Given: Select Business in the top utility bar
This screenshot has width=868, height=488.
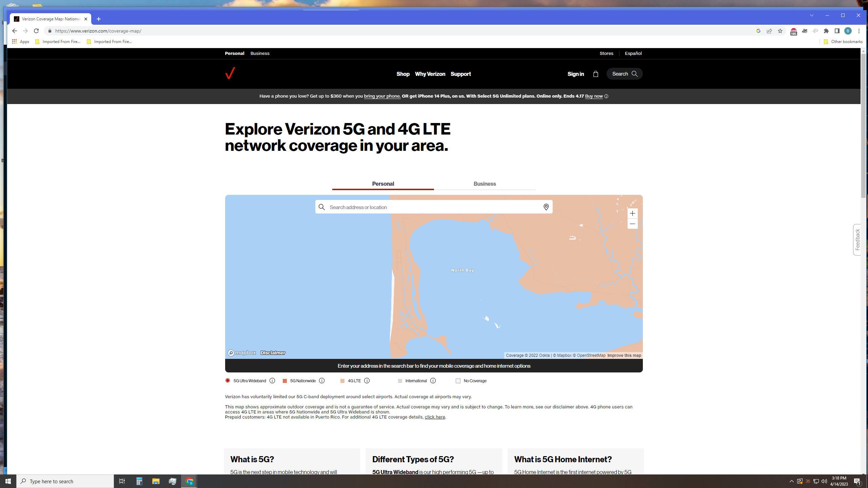Looking at the screenshot, I should tap(260, 53).
